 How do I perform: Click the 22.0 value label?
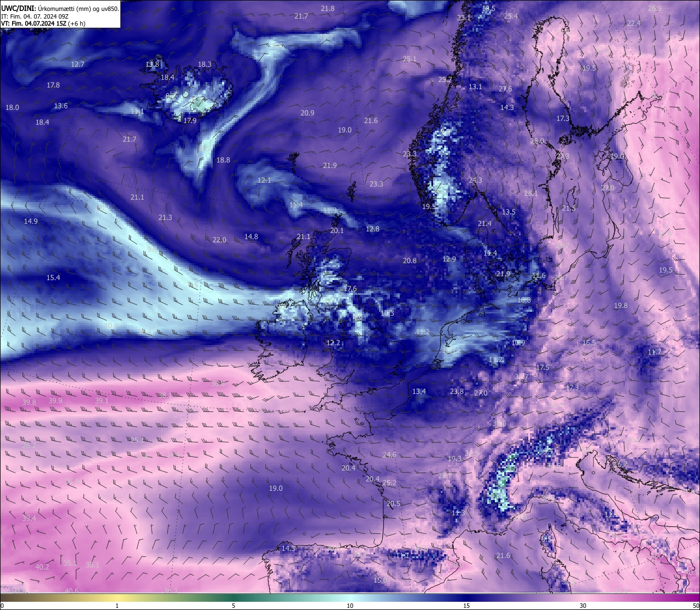click(219, 240)
